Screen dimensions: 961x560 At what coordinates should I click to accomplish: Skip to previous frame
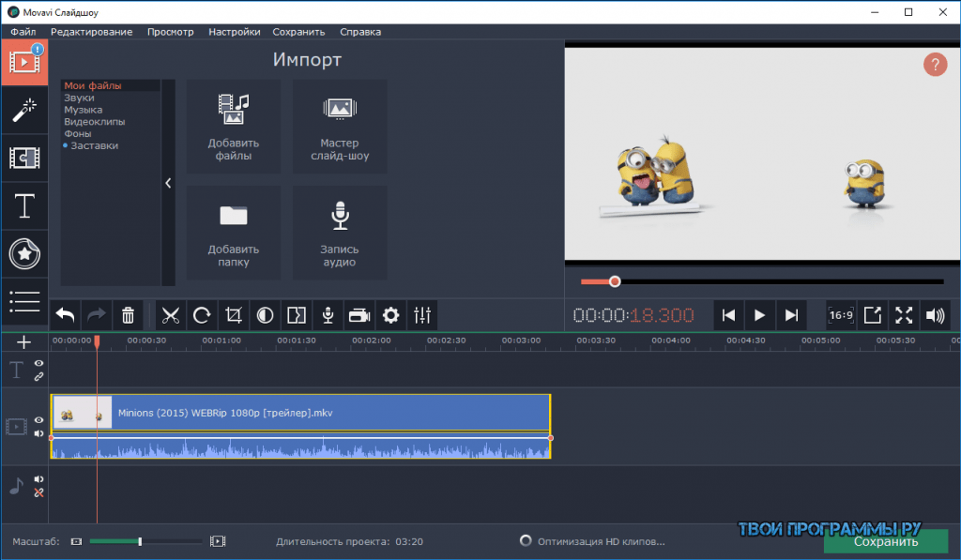(728, 315)
